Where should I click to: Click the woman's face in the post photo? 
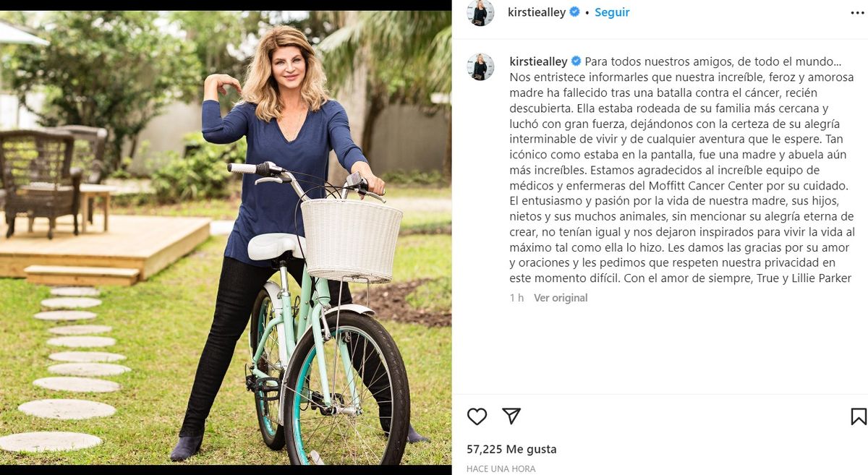coord(287,67)
